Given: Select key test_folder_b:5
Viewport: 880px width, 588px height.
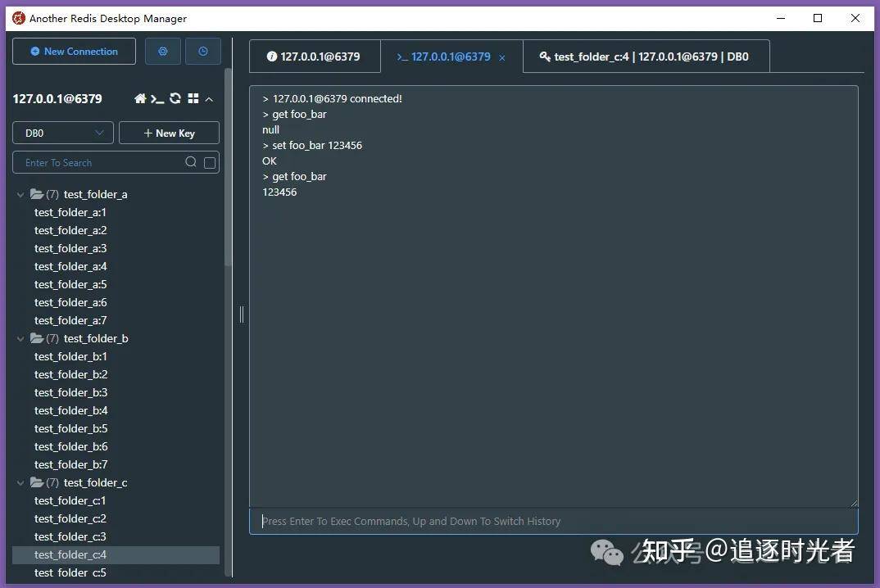Looking at the screenshot, I should pos(70,428).
